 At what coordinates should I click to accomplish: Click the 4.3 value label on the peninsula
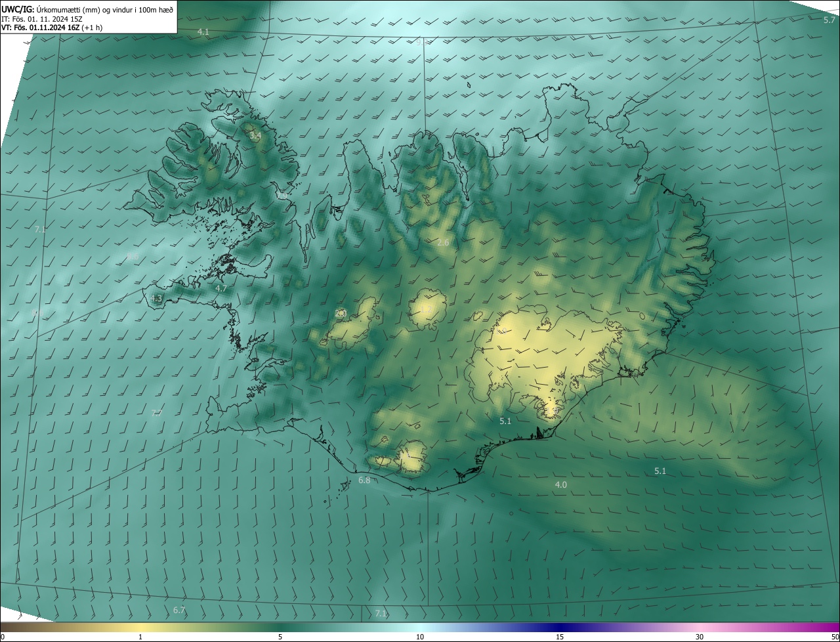click(156, 298)
